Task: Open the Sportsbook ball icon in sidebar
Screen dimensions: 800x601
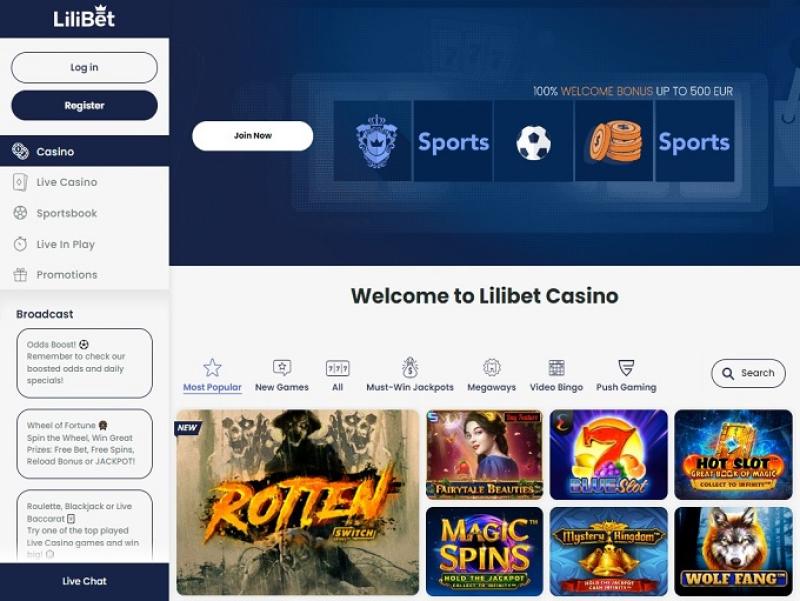Action: coord(20,213)
